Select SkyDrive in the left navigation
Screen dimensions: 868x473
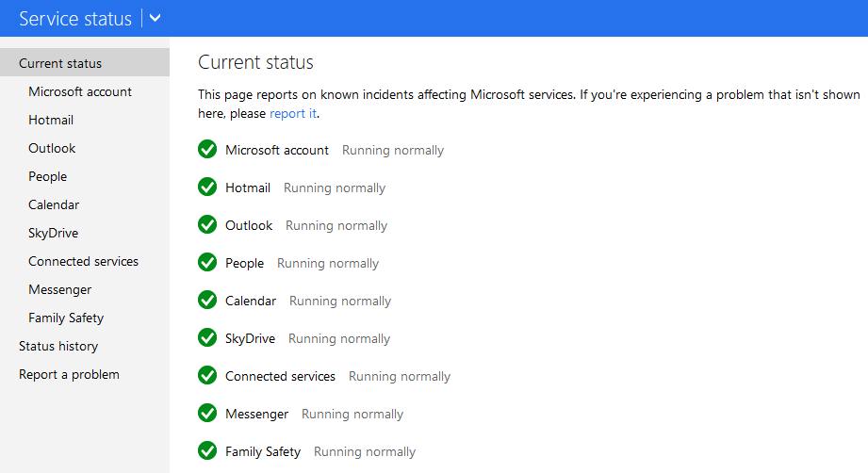tap(53, 233)
